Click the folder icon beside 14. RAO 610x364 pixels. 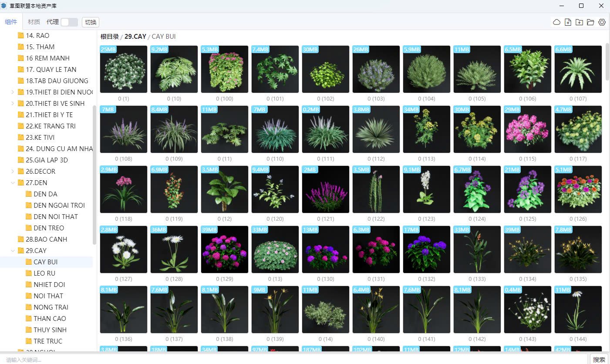coord(20,35)
